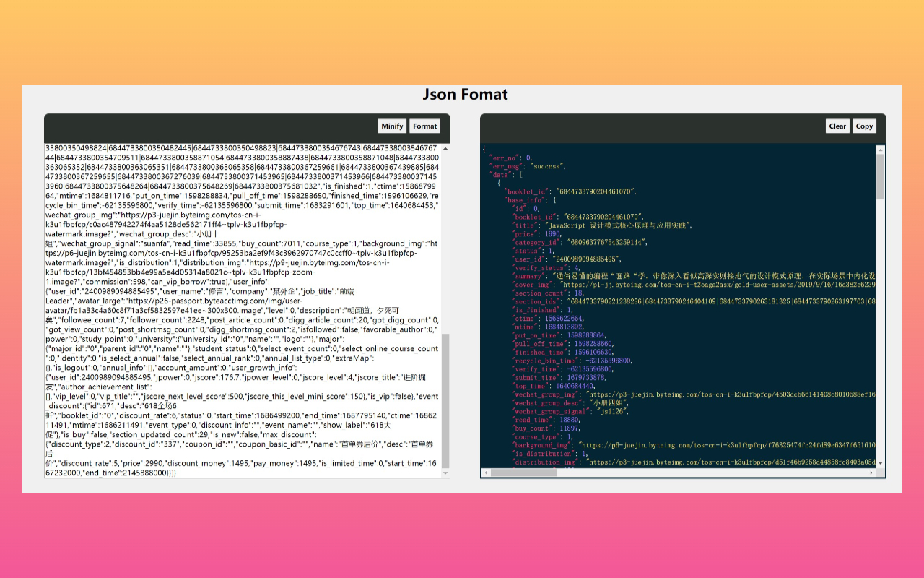Click the Minify button
Image resolution: width=924 pixels, height=578 pixels.
392,126
